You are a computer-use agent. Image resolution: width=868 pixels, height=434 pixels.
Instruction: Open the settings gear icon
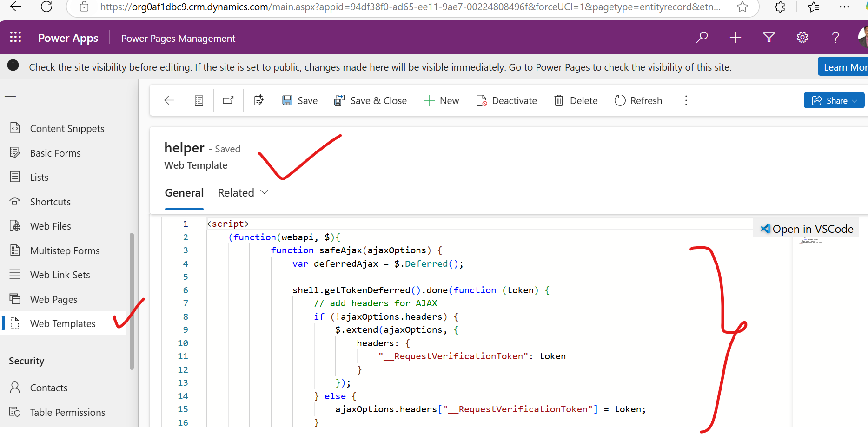802,37
